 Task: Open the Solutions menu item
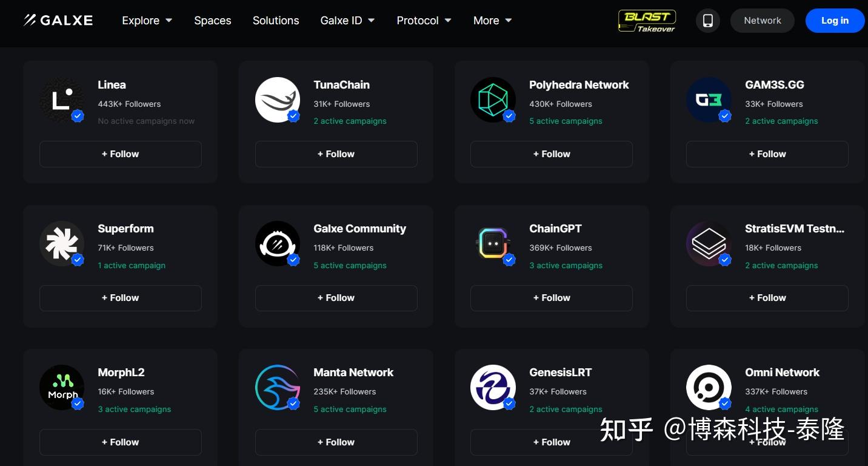point(276,21)
